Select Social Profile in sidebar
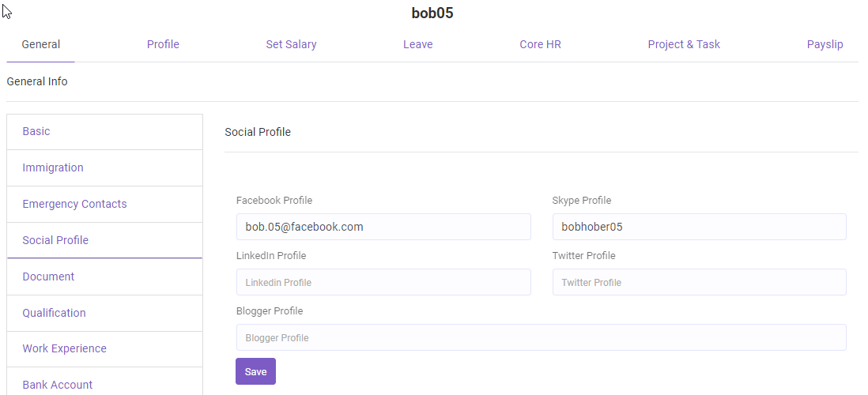Viewport: 868px width, 395px height. pyautogui.click(x=55, y=240)
